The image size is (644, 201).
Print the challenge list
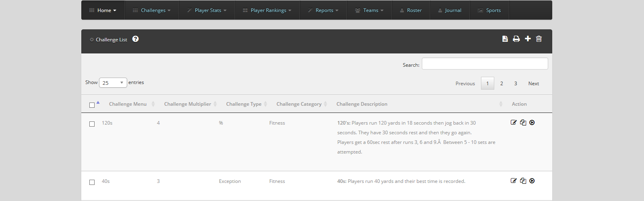click(x=516, y=39)
